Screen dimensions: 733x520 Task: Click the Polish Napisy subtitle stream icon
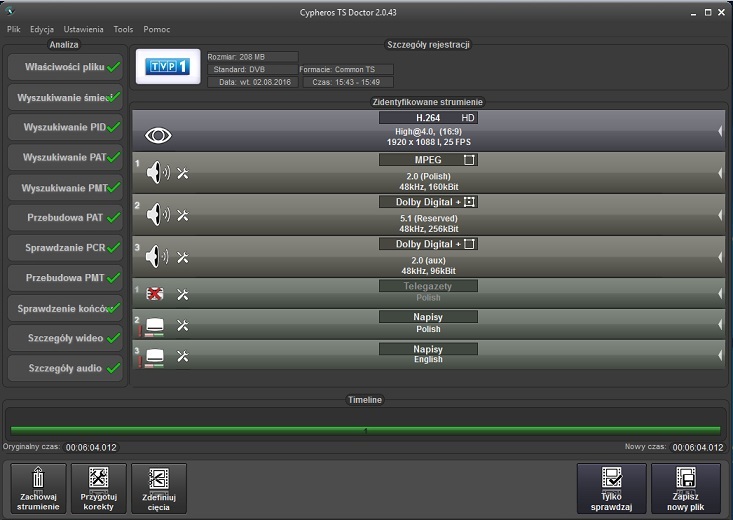[x=155, y=326]
